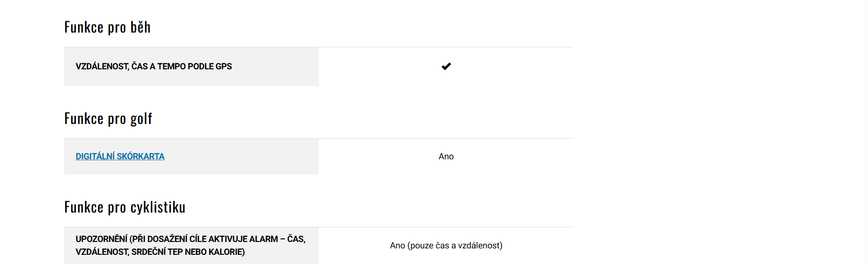Viewport: 868px width, 264px height.
Task: Click the checkmark icon in the GPS row
Action: click(x=446, y=67)
